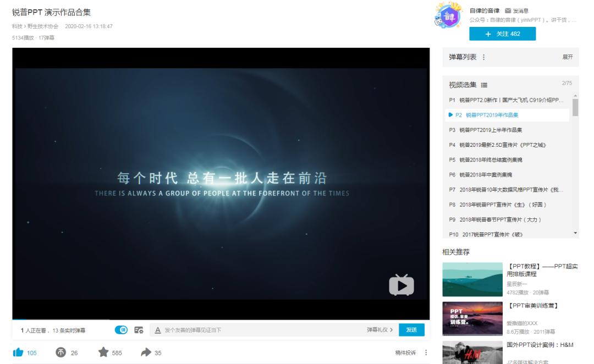The width and height of the screenshot is (594, 364).
Task: Share the video via the arrow icon
Action: pos(146,352)
